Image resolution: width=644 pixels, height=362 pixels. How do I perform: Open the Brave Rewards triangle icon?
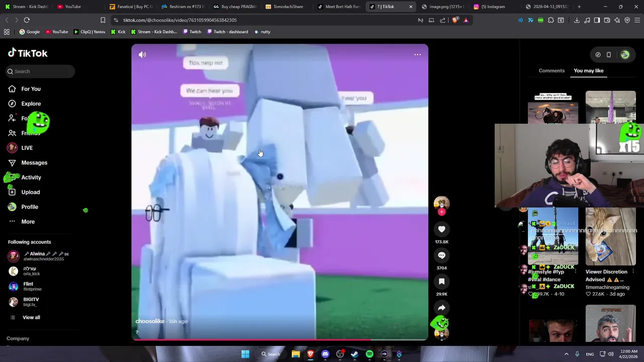pos(466,20)
